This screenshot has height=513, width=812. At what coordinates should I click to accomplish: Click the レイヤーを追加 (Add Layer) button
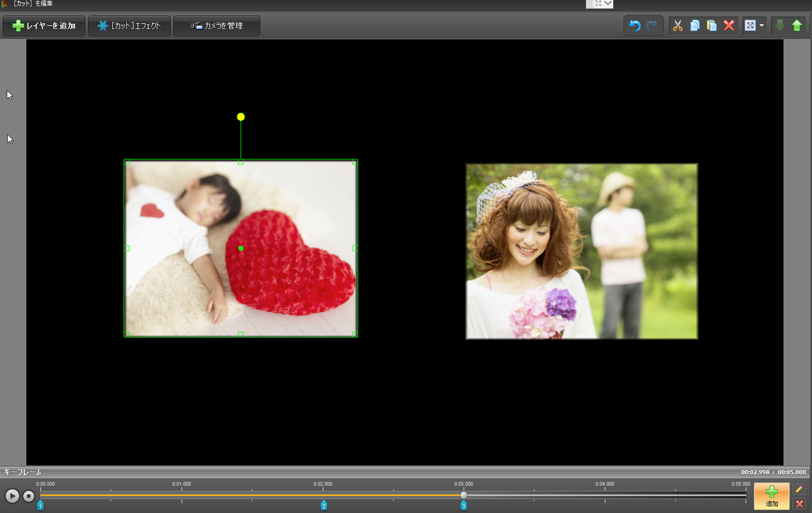(x=44, y=25)
